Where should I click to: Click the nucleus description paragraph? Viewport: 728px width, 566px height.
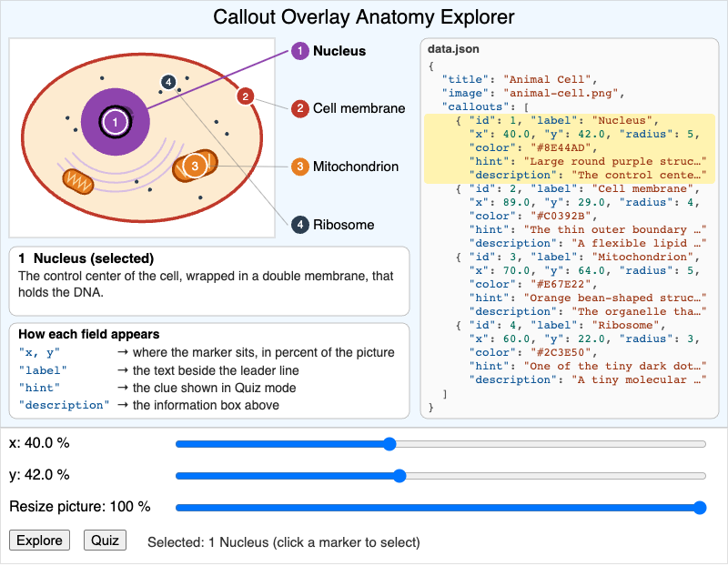[x=206, y=284]
